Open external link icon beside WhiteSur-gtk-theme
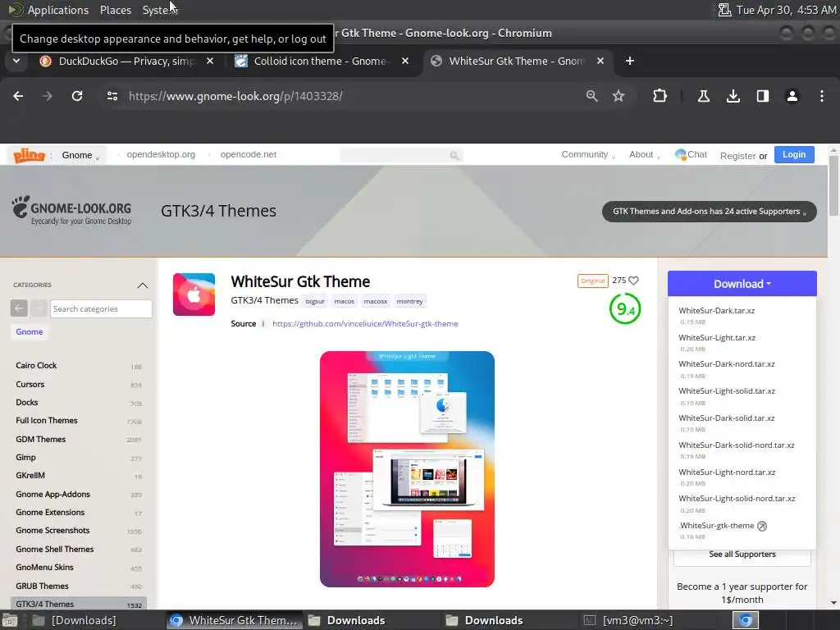 click(x=762, y=526)
